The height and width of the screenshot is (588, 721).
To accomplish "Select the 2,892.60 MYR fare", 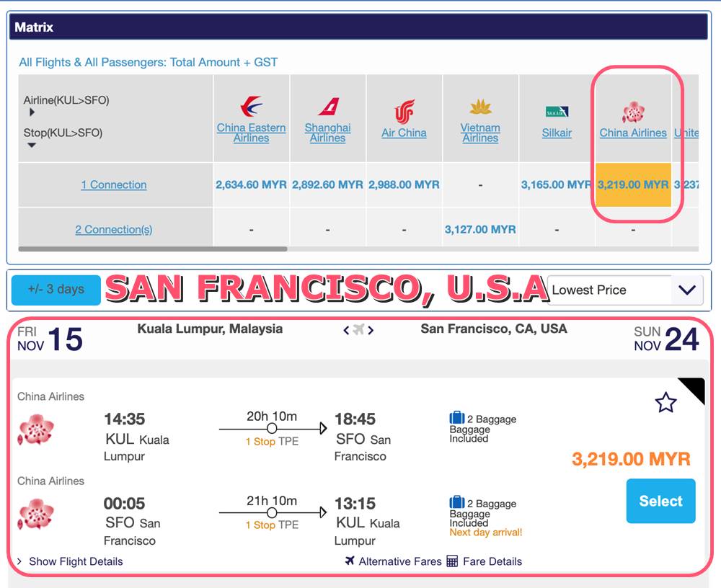I will [x=327, y=184].
